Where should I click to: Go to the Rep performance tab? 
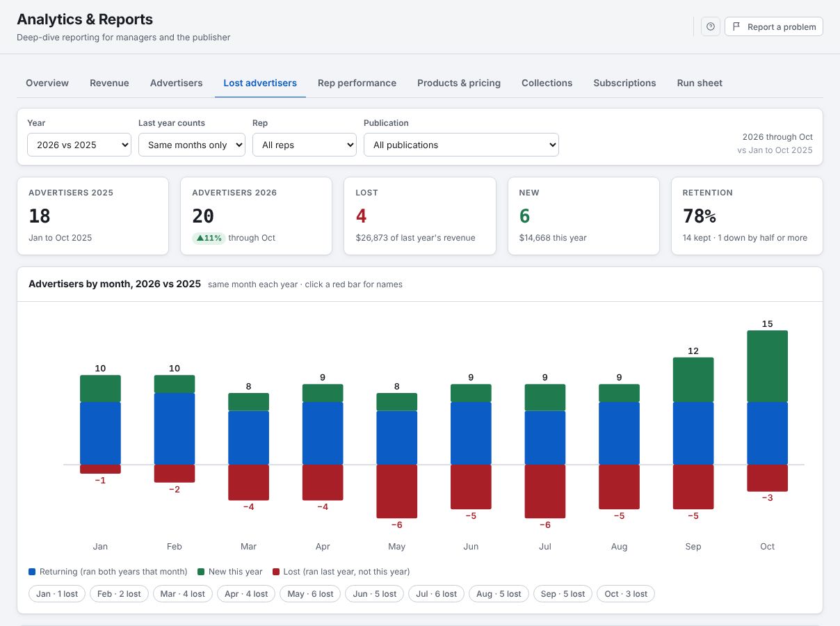[x=357, y=83]
